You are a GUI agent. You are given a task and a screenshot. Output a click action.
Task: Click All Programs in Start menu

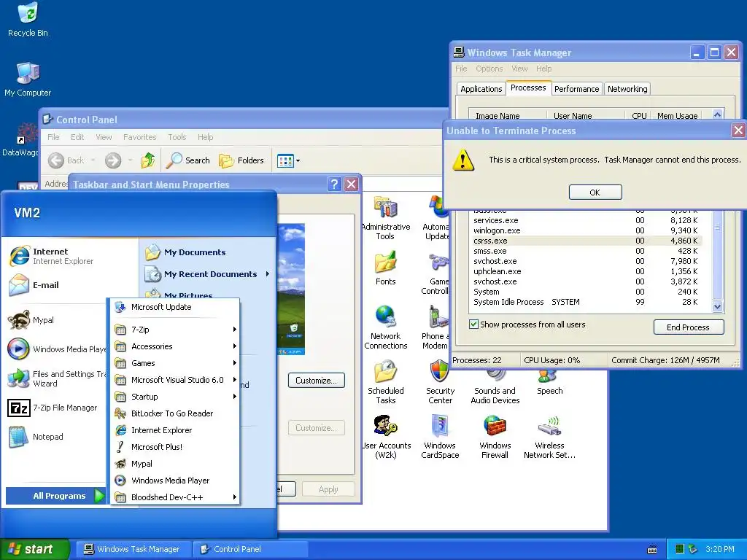55,496
